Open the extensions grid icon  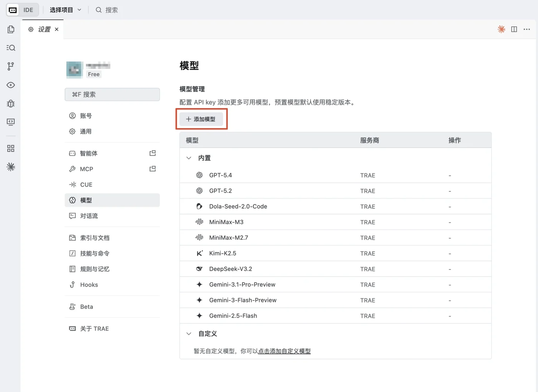pyautogui.click(x=11, y=148)
